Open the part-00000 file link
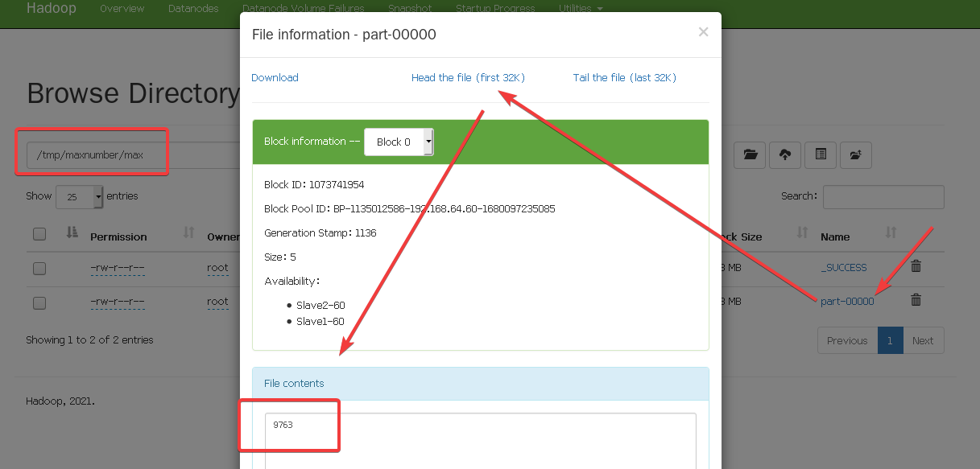980x469 pixels. coord(847,301)
